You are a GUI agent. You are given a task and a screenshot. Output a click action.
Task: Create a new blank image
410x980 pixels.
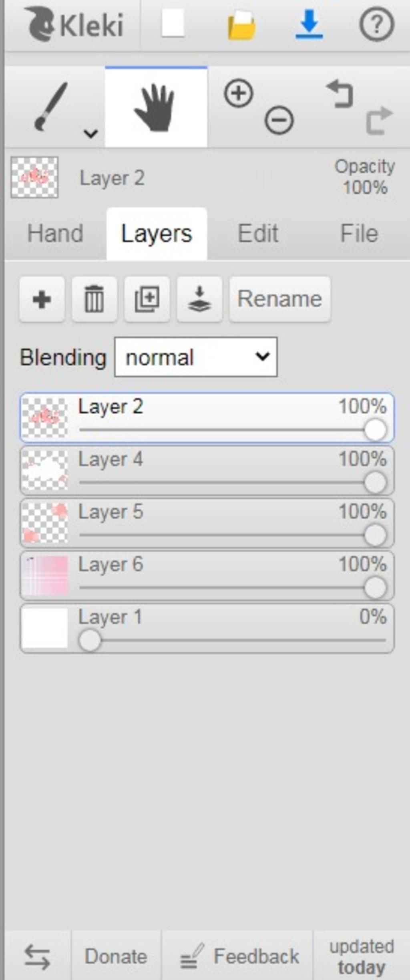[173, 24]
